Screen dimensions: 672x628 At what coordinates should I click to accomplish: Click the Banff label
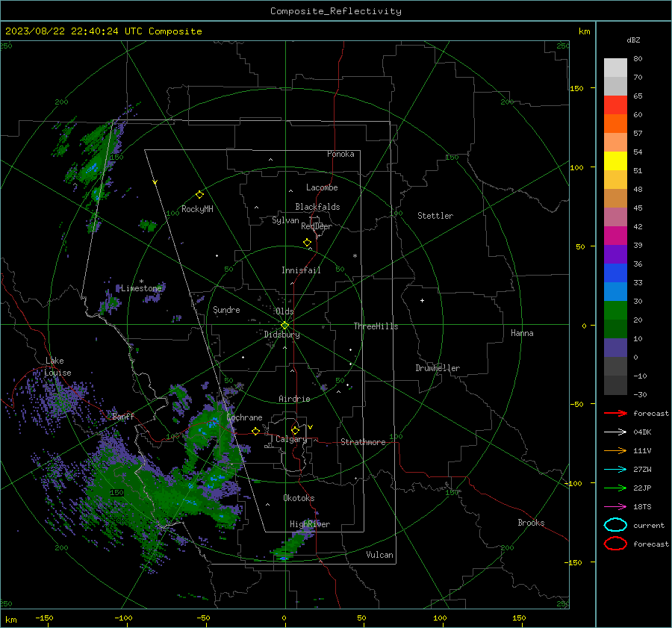click(123, 417)
